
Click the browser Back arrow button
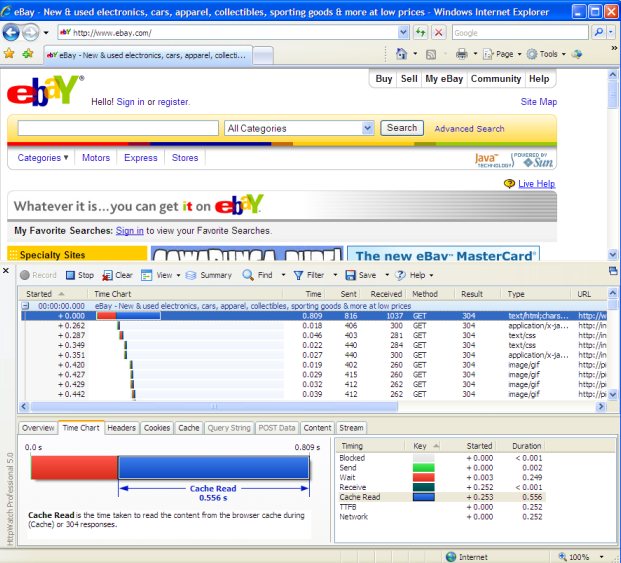coord(11,32)
